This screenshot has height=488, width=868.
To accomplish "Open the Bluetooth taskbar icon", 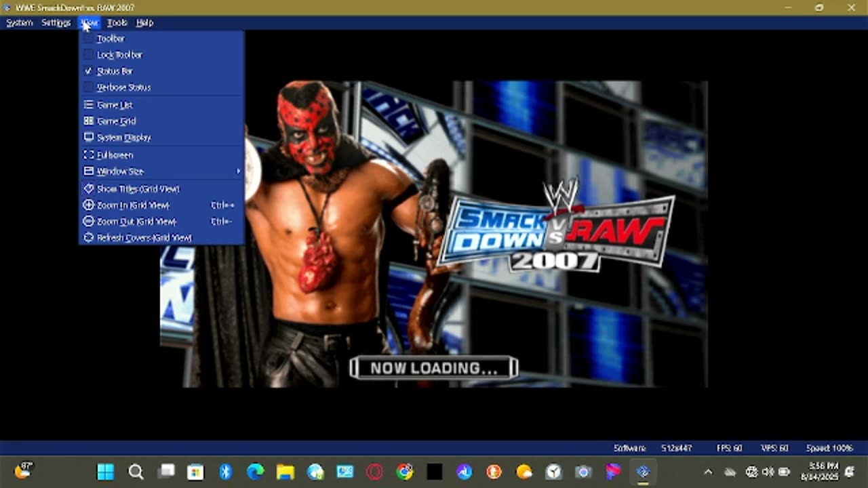I will click(x=225, y=472).
